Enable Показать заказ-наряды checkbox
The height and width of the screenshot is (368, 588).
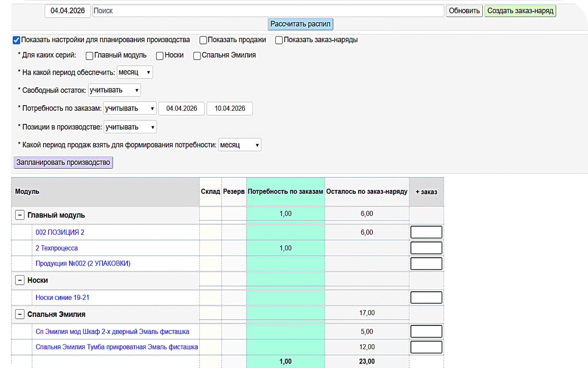(279, 40)
